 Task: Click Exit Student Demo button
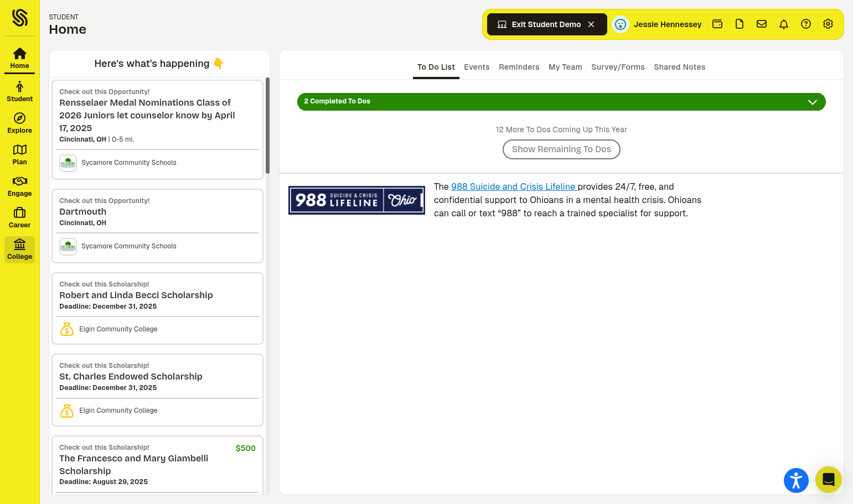coord(546,24)
